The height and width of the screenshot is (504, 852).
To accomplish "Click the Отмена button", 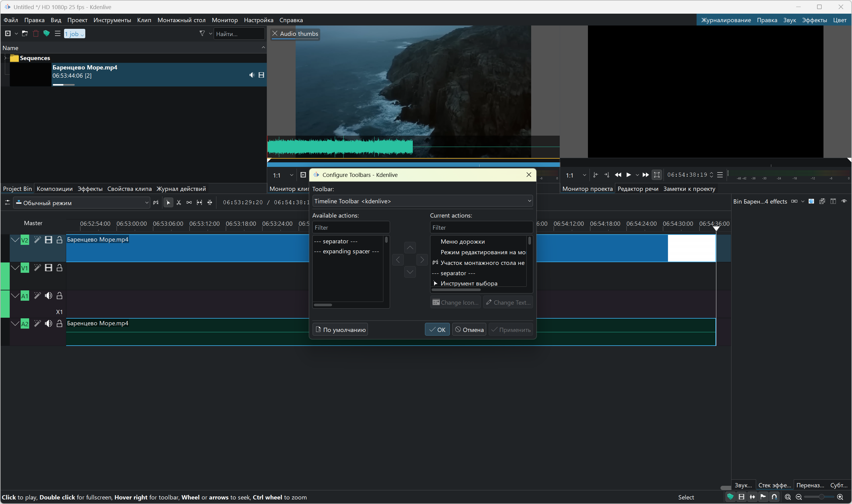I will 469,330.
